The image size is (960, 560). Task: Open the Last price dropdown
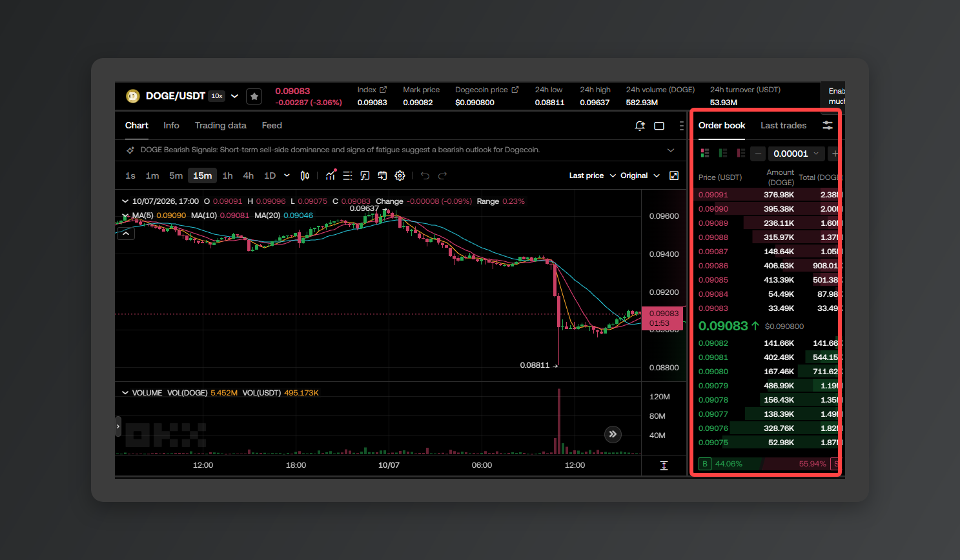point(592,175)
